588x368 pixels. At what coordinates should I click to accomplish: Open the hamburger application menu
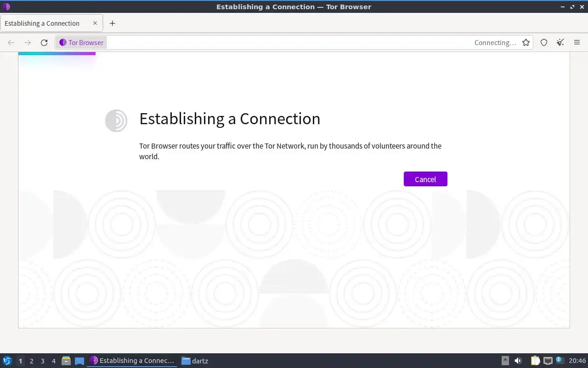(x=577, y=43)
